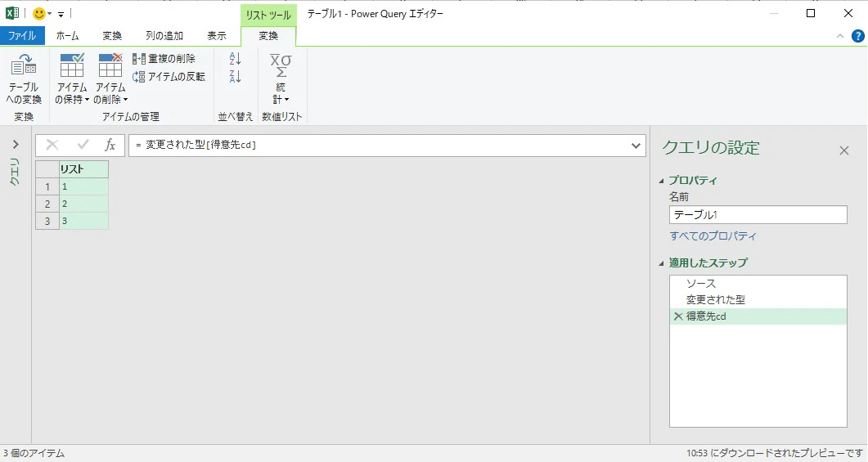Screen dimensions: 868x462
Task: Expand the クエリ queries pane
Action: tap(16, 145)
